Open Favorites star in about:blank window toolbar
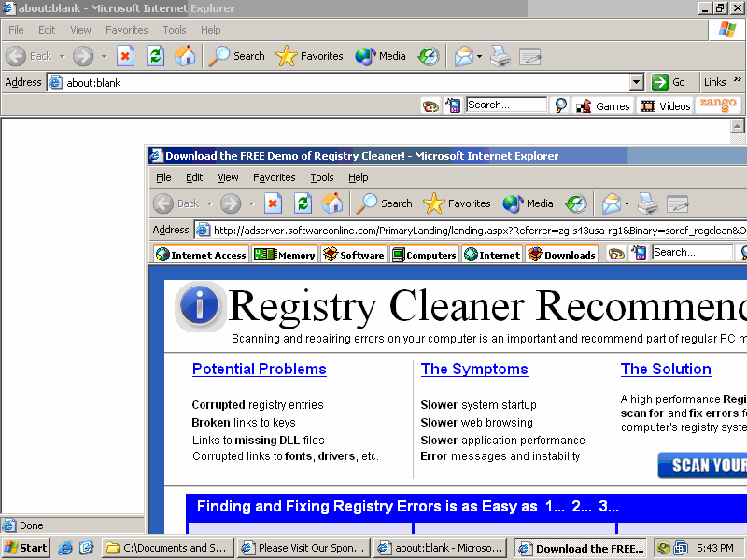Viewport: 747px width, 560px height. pyautogui.click(x=309, y=56)
